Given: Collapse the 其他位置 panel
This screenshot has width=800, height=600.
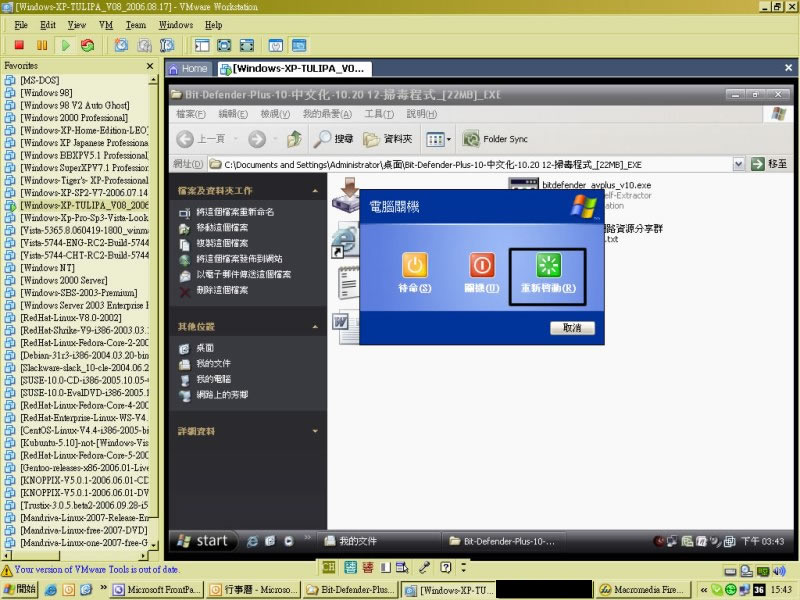Looking at the screenshot, I should [315, 327].
